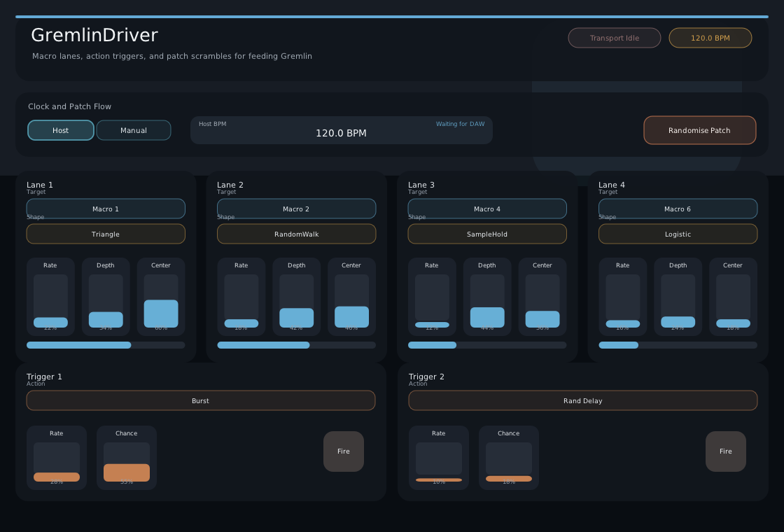Viewport: 784px width, 532px height.
Task: Click Lane 3 Rate slider
Action: tap(432, 300)
